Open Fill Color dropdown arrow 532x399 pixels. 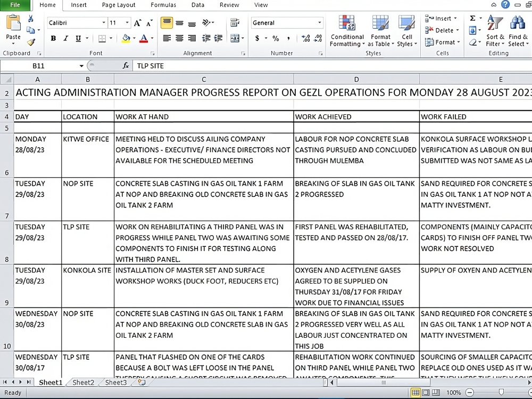click(134, 38)
